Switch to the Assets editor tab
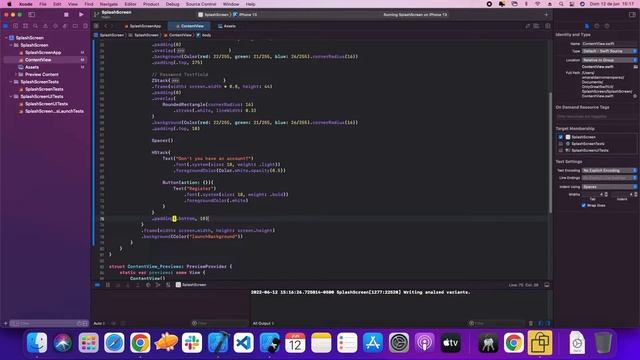 pyautogui.click(x=227, y=26)
